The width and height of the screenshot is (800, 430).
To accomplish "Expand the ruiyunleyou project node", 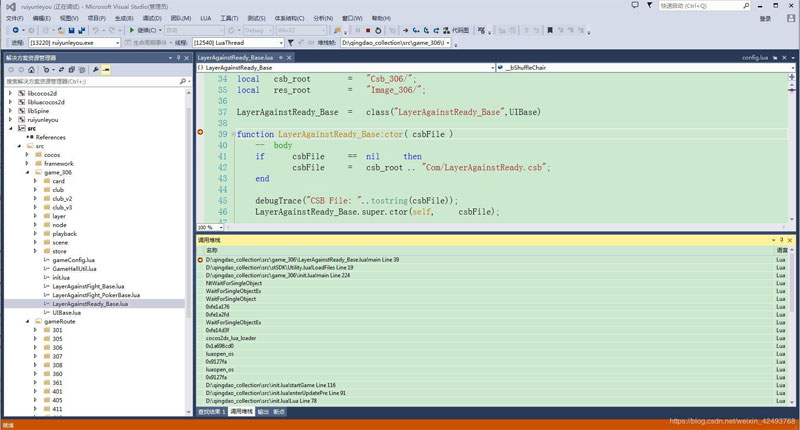I will [x=10, y=119].
